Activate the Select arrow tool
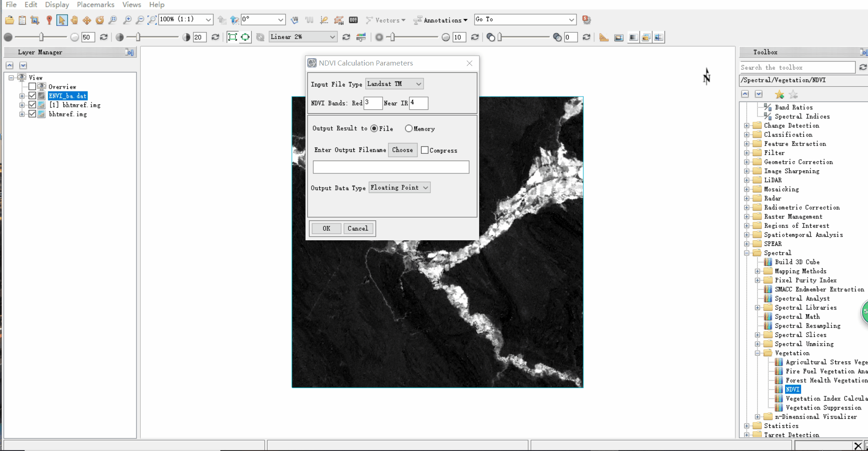This screenshot has width=868, height=451. pyautogui.click(x=62, y=20)
